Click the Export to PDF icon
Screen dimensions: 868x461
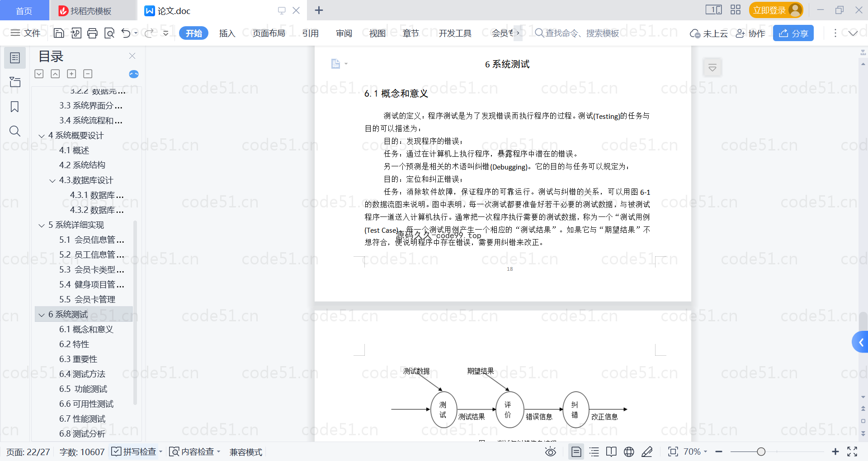click(x=76, y=33)
